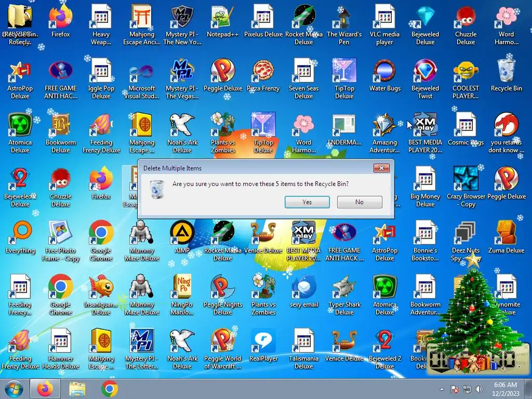532x399 pixels.
Task: Select the COOLEST PLAYER... shortcut
Action: click(465, 79)
